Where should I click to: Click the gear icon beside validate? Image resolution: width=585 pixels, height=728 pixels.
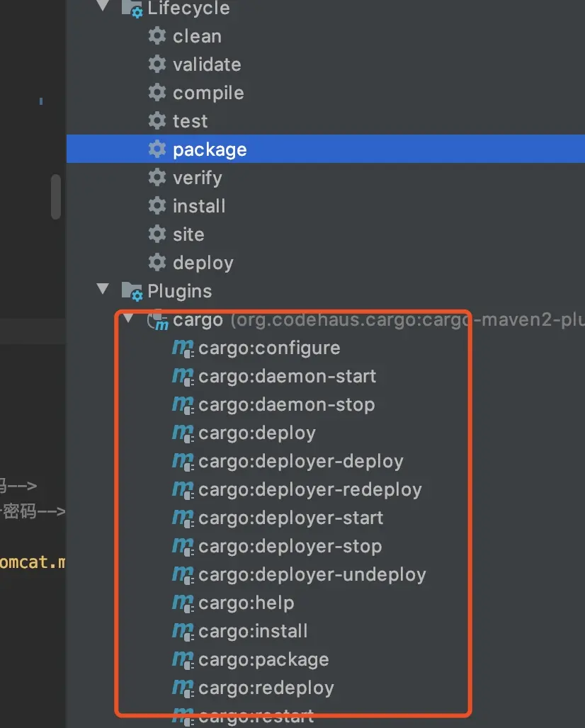click(157, 64)
